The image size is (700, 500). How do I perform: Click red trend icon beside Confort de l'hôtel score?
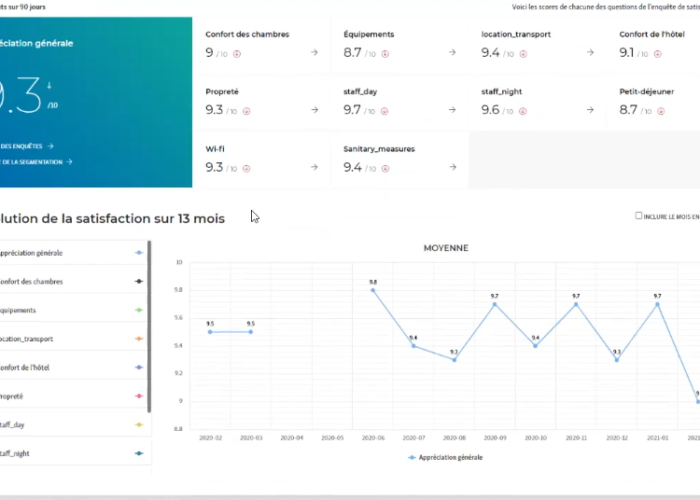[658, 54]
